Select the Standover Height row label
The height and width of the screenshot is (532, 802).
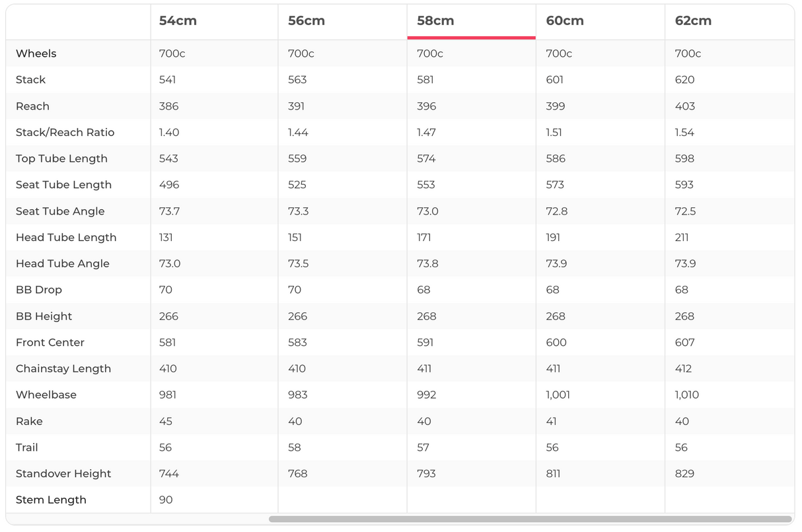(x=63, y=473)
